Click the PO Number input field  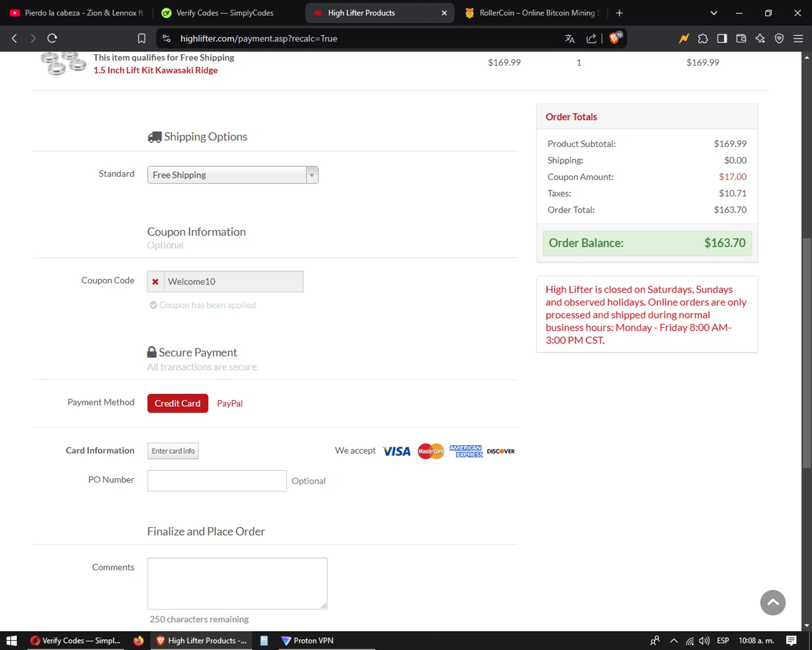[x=217, y=481]
